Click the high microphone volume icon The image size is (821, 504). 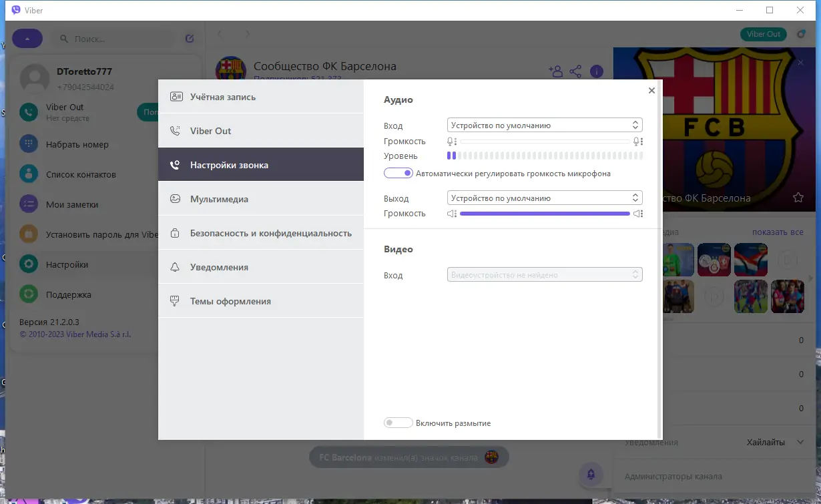637,142
